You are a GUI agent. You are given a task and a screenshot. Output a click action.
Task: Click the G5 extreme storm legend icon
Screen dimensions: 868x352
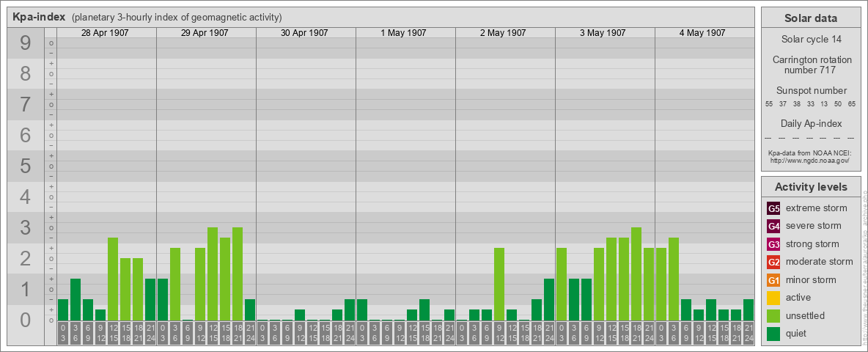click(773, 209)
